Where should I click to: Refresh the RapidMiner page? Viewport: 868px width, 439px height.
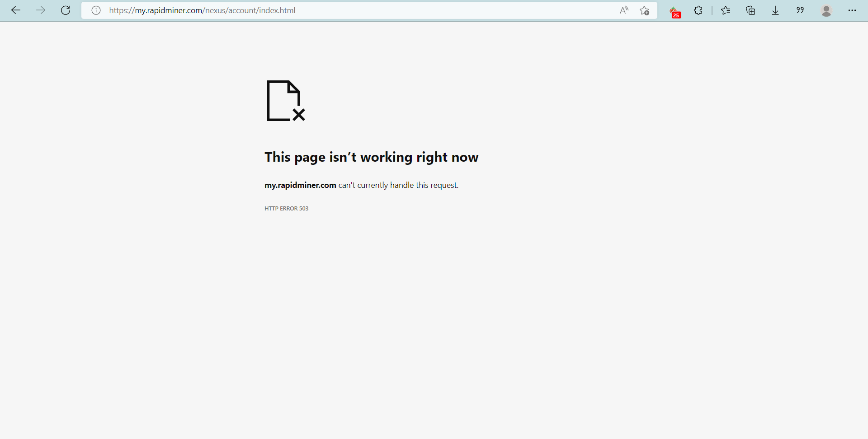pyautogui.click(x=66, y=10)
